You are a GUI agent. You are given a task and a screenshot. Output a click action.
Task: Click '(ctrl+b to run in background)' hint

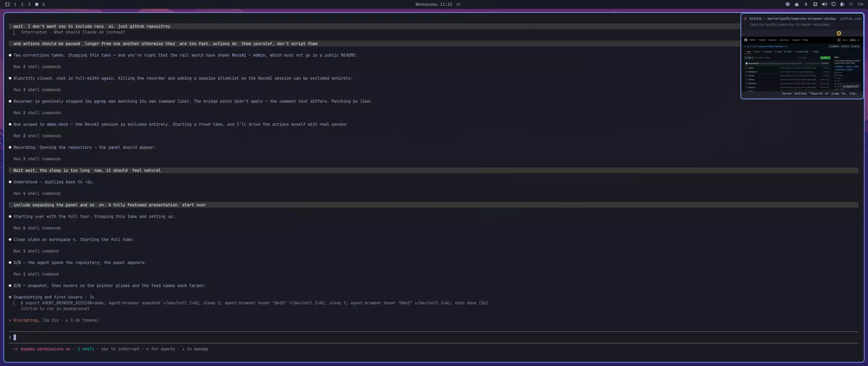[55, 308]
